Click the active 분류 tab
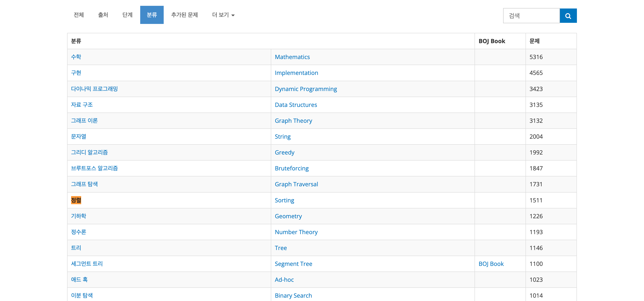644x301 pixels. [152, 15]
